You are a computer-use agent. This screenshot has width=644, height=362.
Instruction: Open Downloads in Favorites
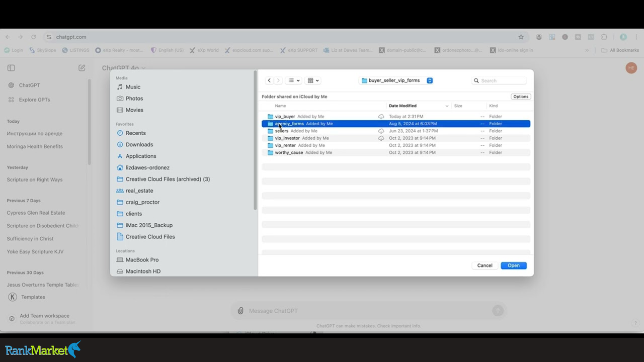(x=135, y=145)
